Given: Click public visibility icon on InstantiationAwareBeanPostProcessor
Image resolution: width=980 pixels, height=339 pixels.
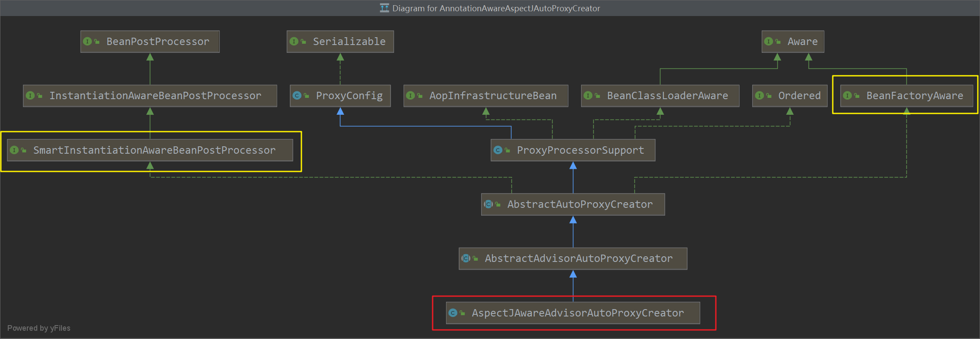Looking at the screenshot, I should coord(40,96).
